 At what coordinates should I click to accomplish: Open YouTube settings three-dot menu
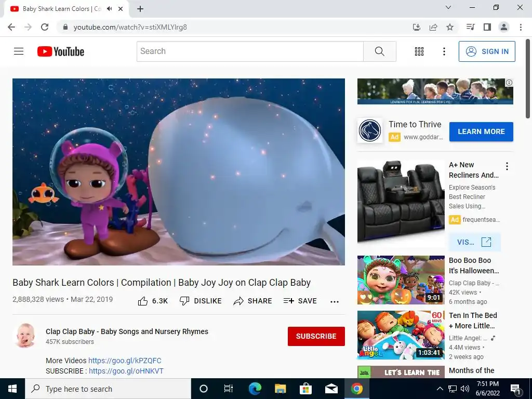(x=444, y=51)
